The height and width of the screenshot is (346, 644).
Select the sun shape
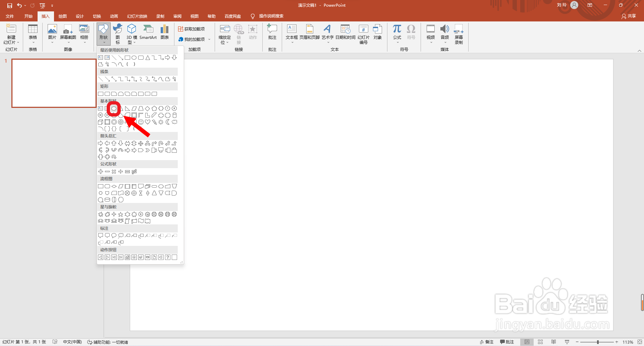pyautogui.click(x=161, y=122)
